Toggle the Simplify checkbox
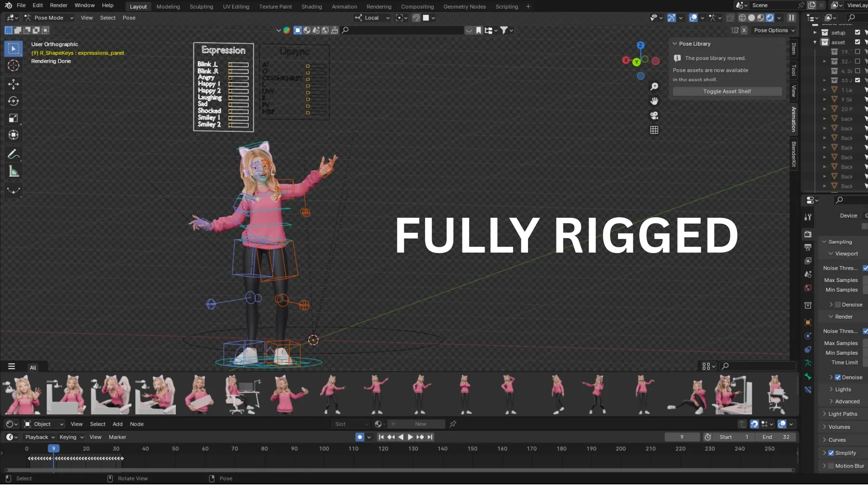This screenshot has height=488, width=868. tap(832, 452)
